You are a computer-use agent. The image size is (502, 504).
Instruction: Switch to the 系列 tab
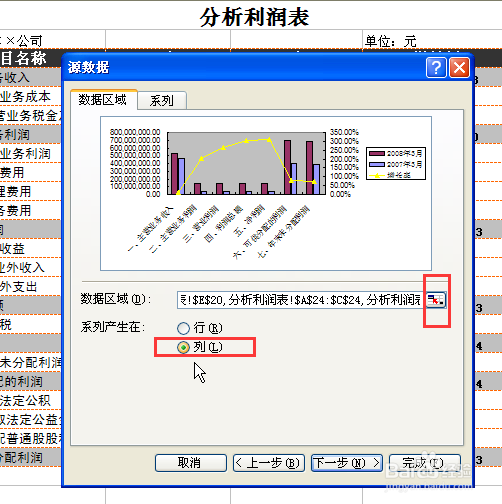click(162, 100)
